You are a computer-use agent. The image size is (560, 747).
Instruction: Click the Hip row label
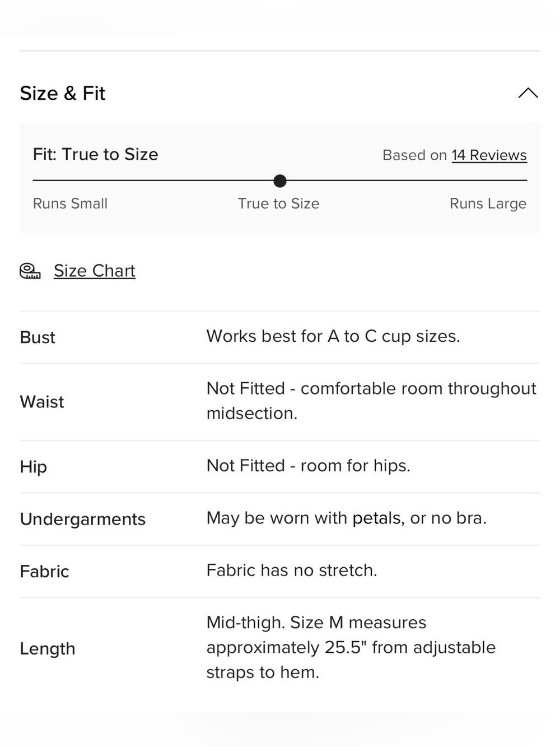(34, 467)
